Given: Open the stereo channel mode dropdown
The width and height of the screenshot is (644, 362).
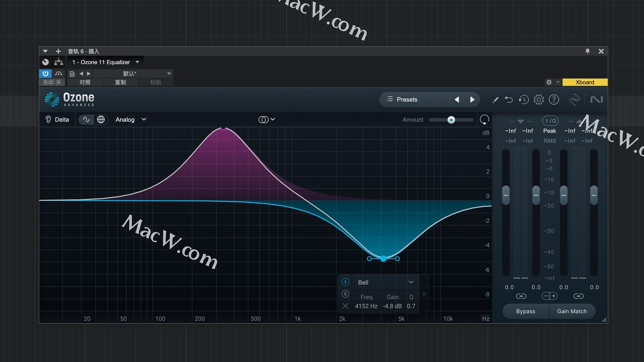Looking at the screenshot, I should click(267, 120).
